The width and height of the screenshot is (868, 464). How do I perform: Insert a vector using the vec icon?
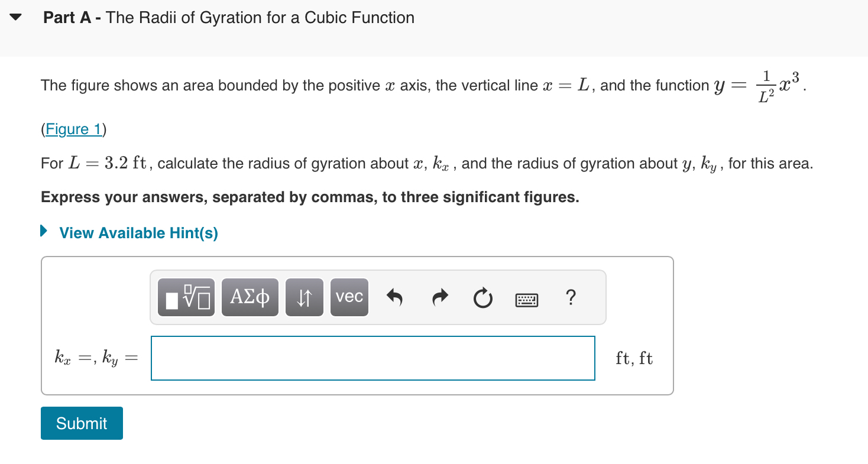tap(349, 297)
